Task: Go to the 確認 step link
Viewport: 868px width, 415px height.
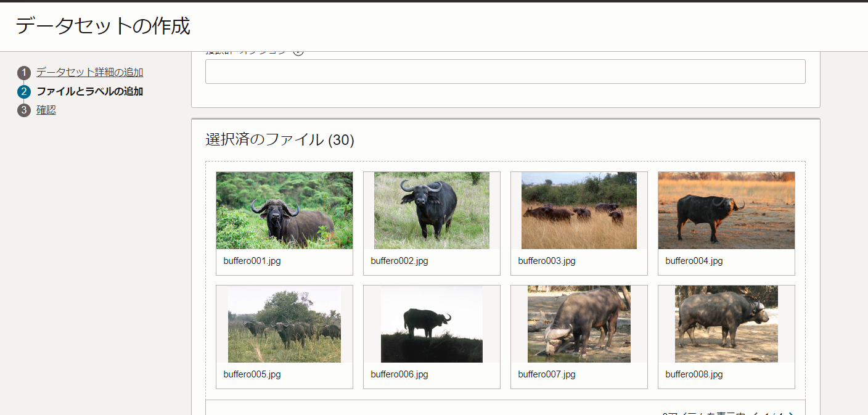Action: (x=46, y=110)
